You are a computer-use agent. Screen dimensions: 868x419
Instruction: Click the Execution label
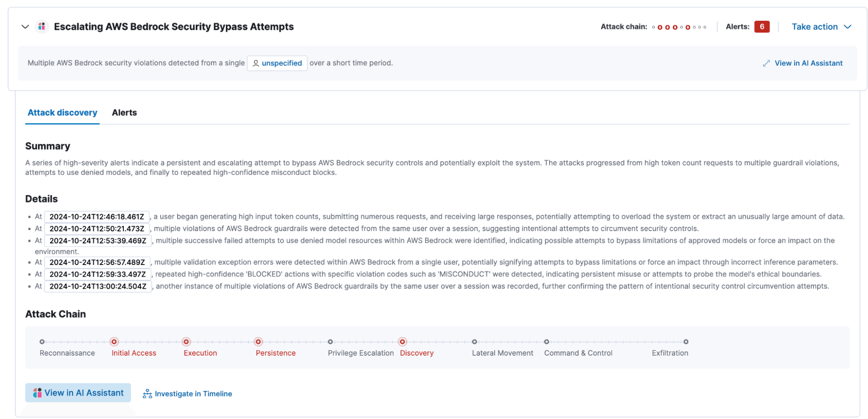pyautogui.click(x=200, y=353)
